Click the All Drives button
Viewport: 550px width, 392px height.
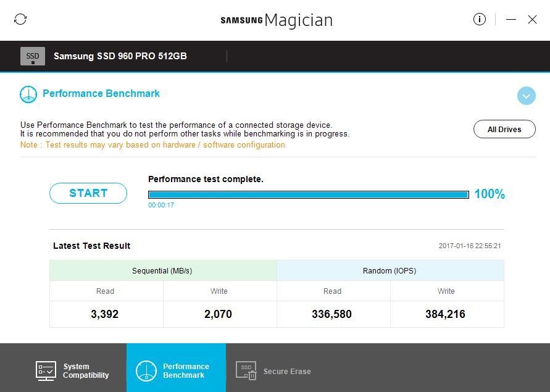(x=504, y=129)
